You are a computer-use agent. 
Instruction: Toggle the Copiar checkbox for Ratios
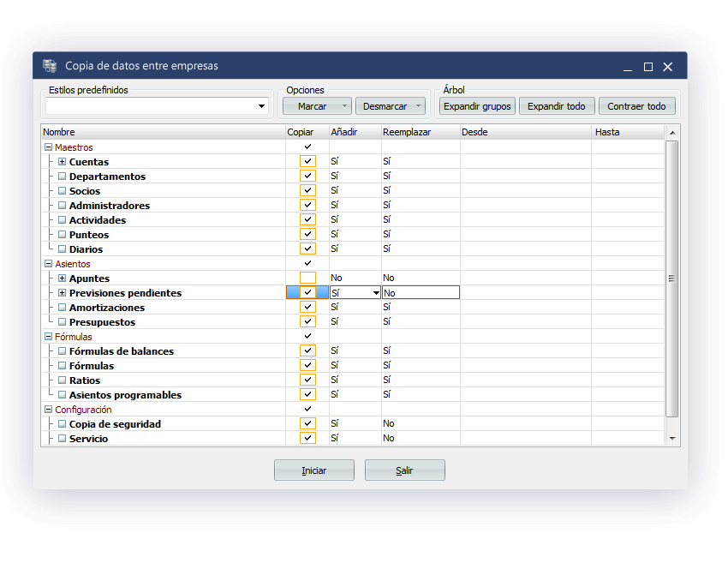pos(307,380)
